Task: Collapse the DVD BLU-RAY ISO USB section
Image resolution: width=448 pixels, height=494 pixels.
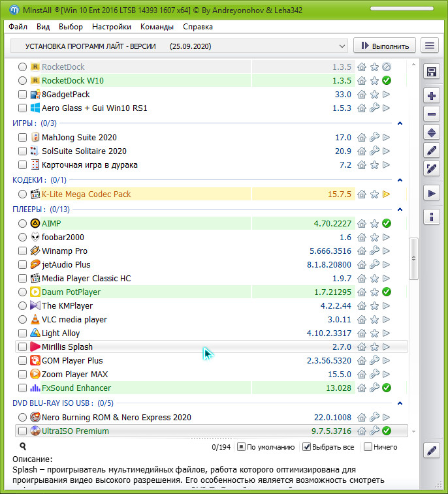Action: click(400, 403)
